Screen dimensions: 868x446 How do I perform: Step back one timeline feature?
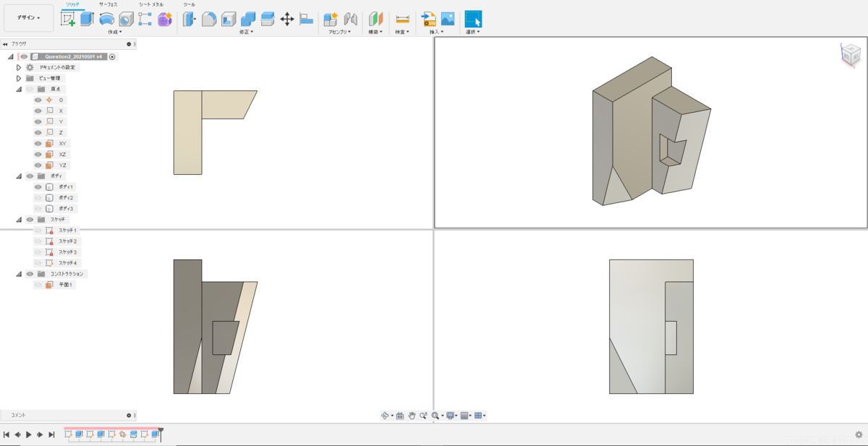click(17, 434)
